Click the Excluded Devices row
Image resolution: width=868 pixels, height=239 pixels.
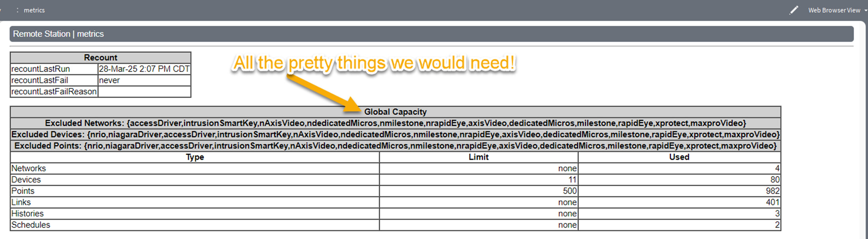[395, 135]
